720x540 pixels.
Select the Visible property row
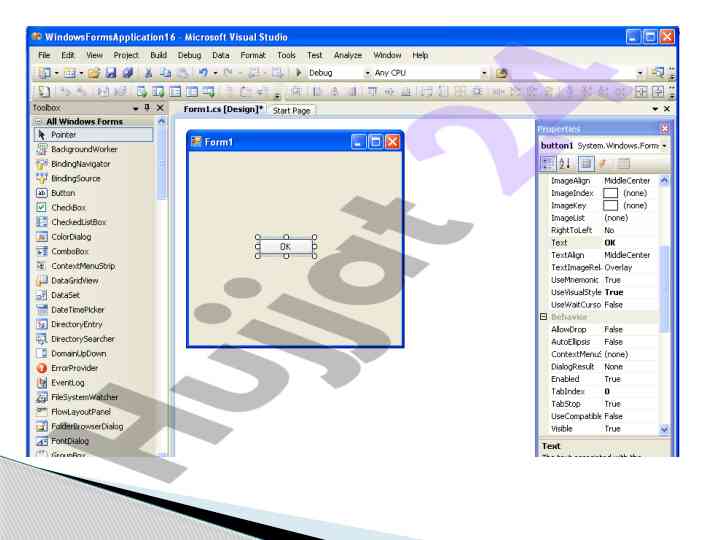point(602,428)
